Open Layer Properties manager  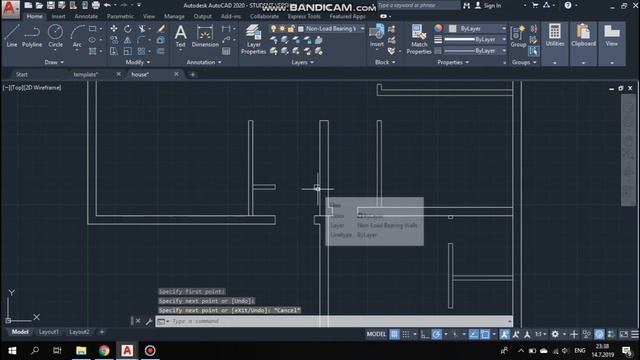[253, 39]
